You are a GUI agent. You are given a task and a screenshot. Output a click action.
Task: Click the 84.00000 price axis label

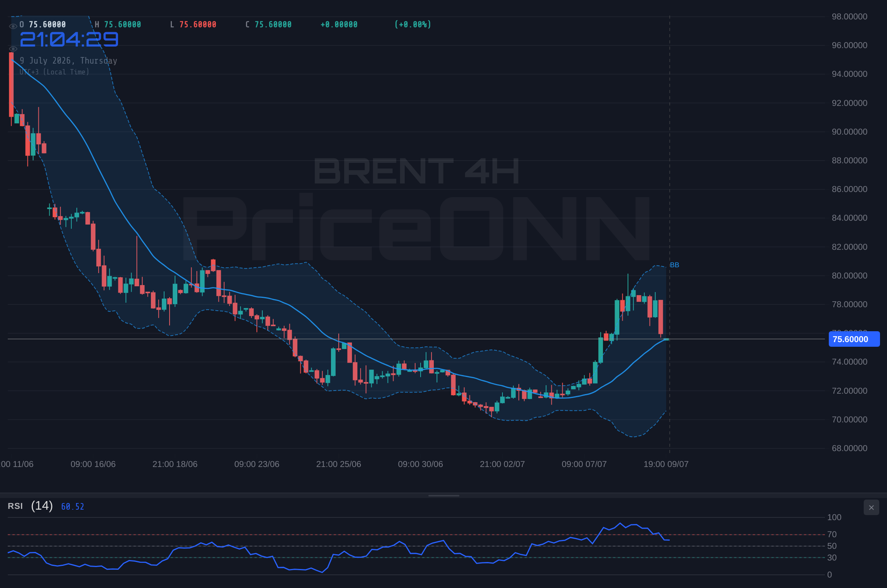pos(849,218)
